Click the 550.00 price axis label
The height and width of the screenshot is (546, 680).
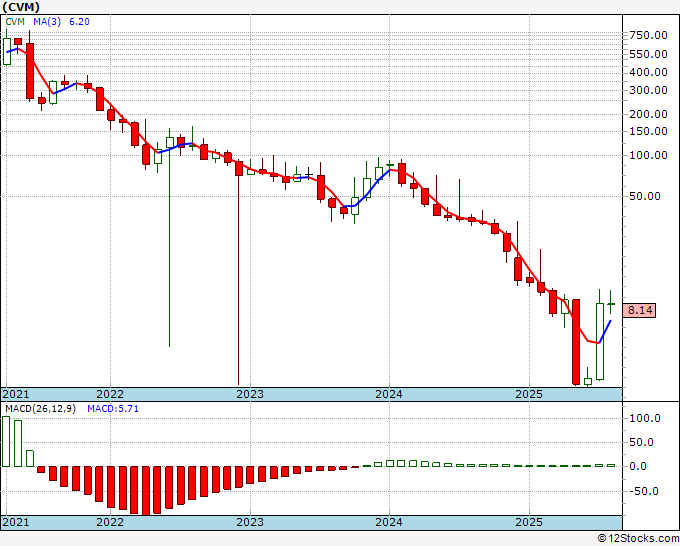click(649, 54)
